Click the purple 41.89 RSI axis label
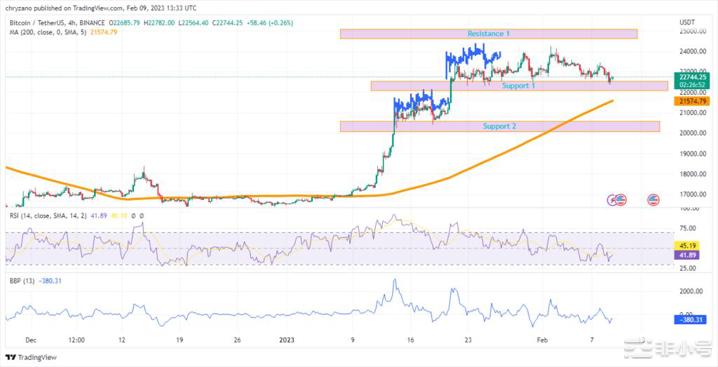718x367 pixels. coord(686,255)
